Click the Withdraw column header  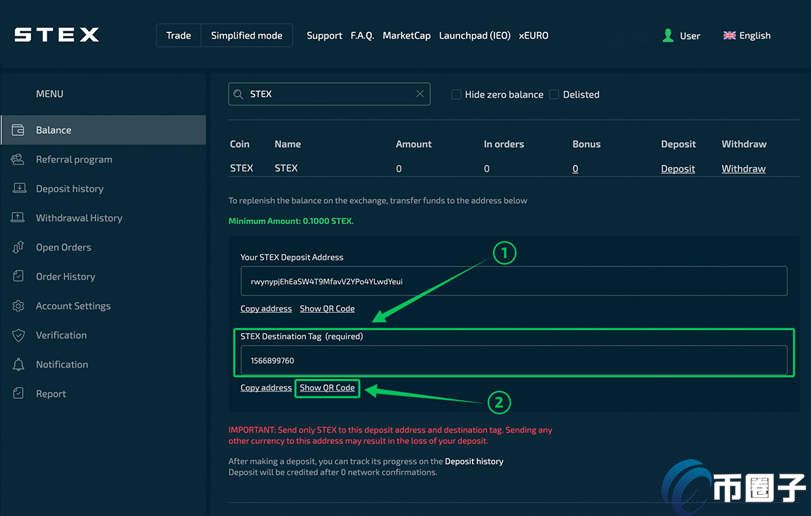point(744,144)
